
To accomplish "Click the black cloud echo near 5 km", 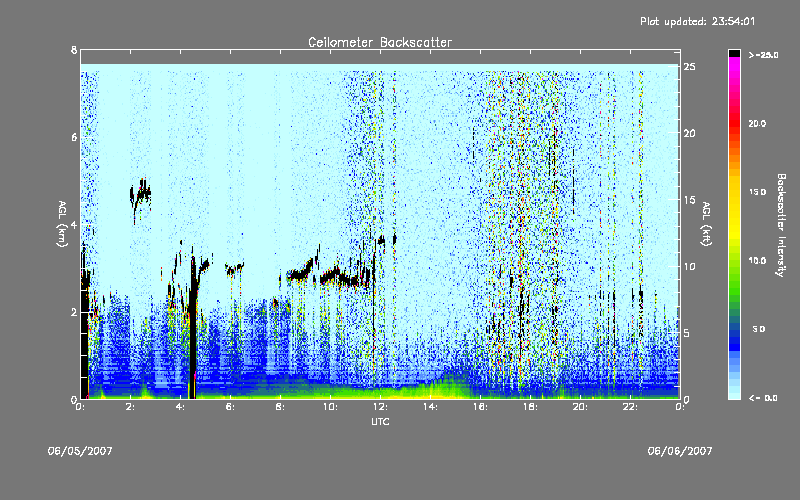I will [140, 195].
